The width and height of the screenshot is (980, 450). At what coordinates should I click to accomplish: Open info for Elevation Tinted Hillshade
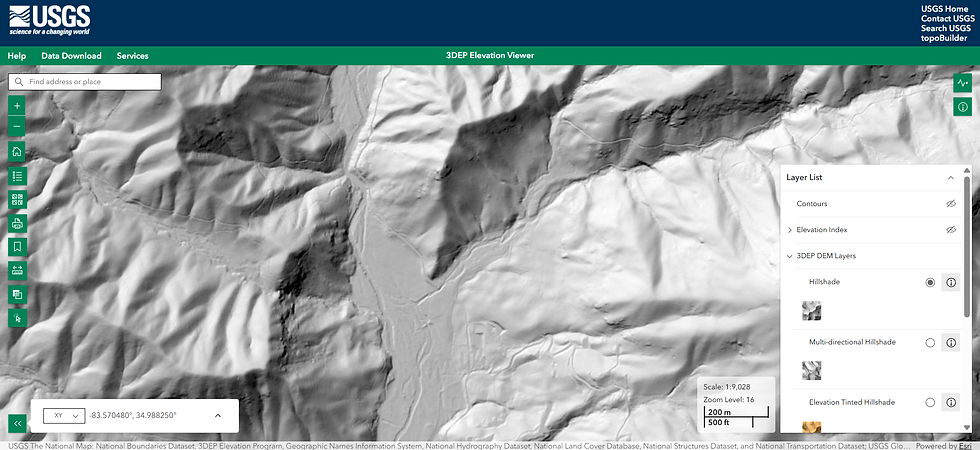(951, 402)
